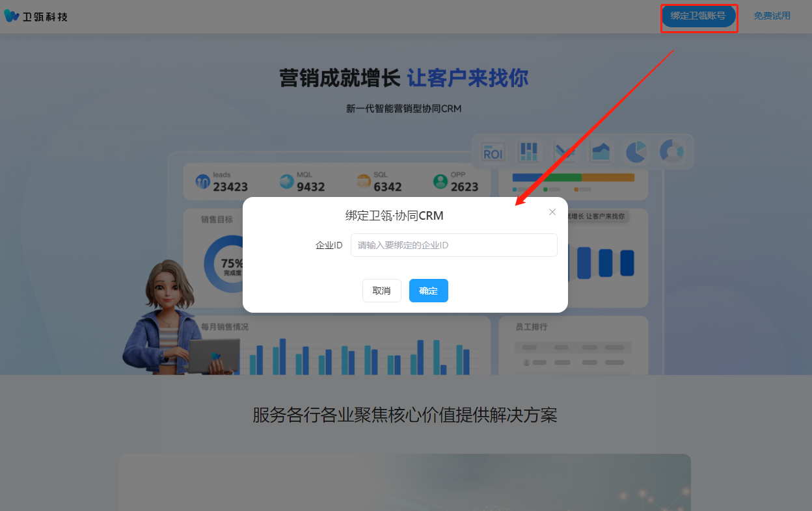Click the SQL value 6342
Image resolution: width=812 pixels, height=511 pixels.
coord(388,187)
